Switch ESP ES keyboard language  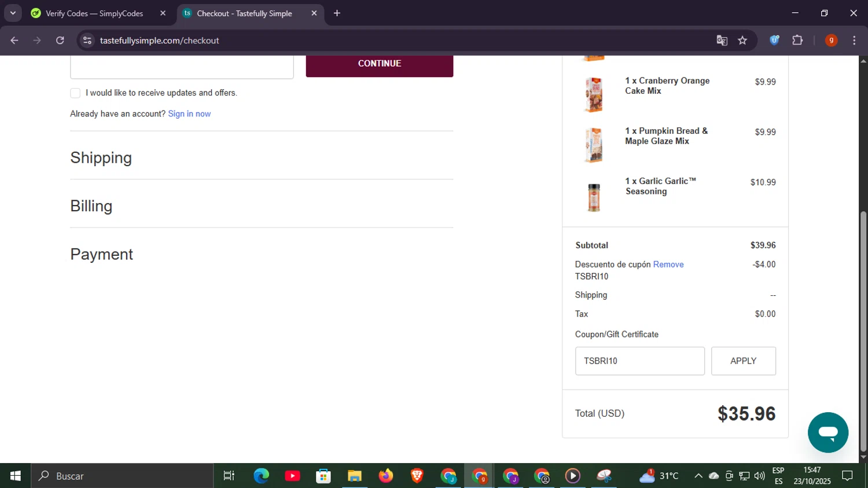[x=778, y=476]
